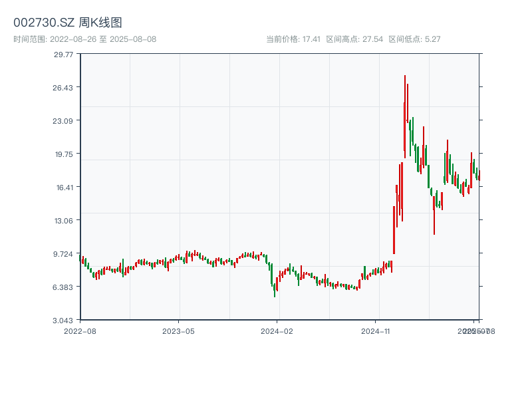Click the 当前价格 17.41 label
This screenshot has width=532, height=399.
(293, 39)
